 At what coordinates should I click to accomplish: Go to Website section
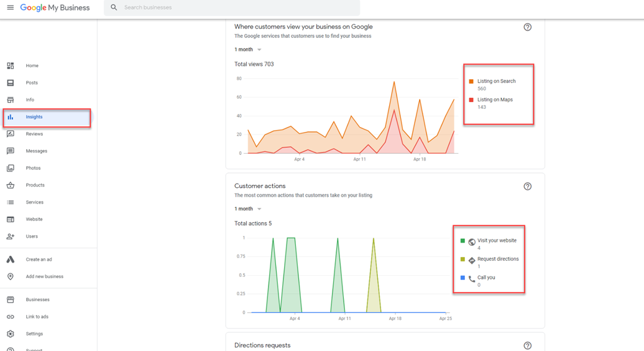[34, 220]
